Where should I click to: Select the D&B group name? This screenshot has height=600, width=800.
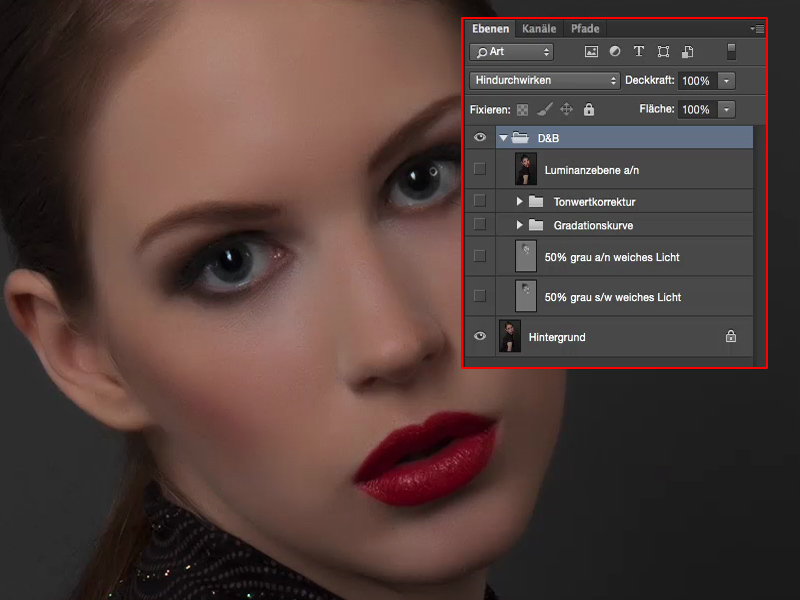pyautogui.click(x=548, y=138)
